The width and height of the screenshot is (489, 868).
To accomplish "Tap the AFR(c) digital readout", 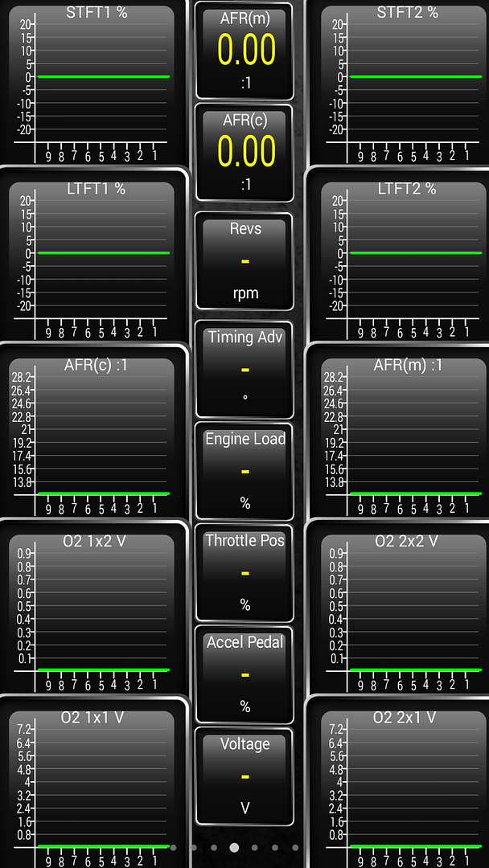I will click(x=245, y=152).
